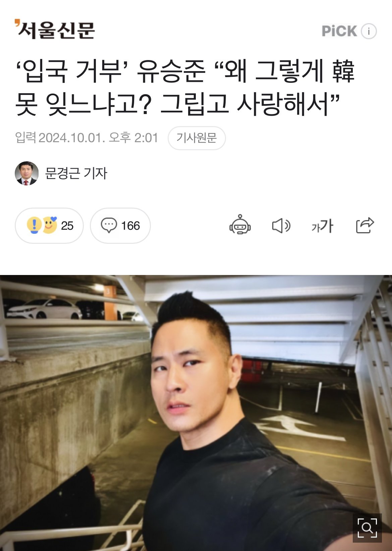Click the article headline text

tap(185, 88)
